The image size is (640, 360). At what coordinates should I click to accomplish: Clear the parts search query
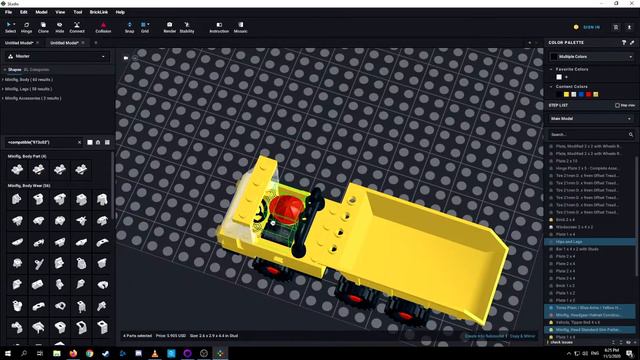pos(79,142)
